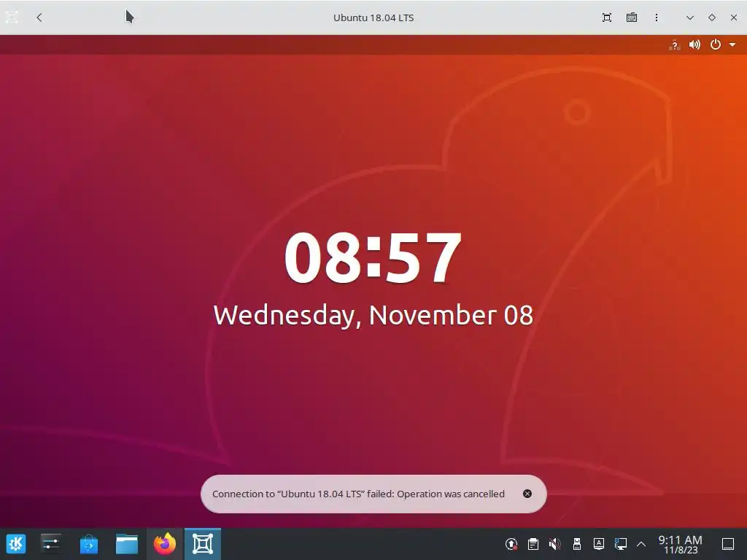This screenshot has height=560, width=747.
Task: Open System Settings from the taskbar
Action: click(x=50, y=544)
